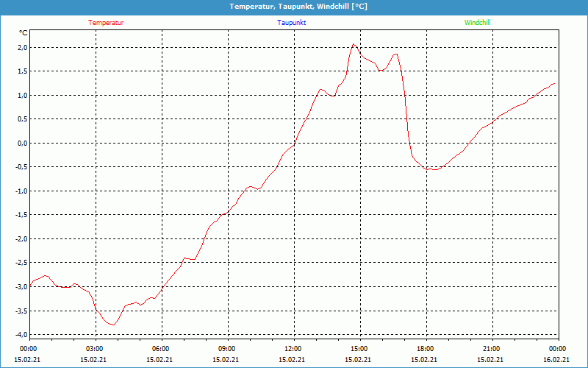Select the 12:00 time axis label
Screen dimensions: 588x368
pyautogui.click(x=293, y=349)
